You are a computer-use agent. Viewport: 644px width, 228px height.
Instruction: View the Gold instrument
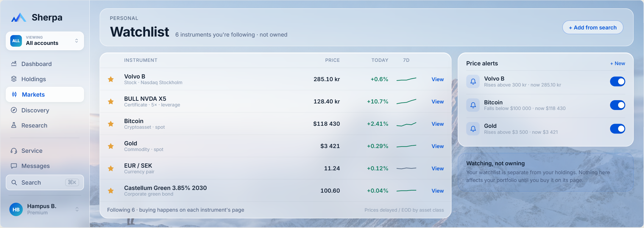pyautogui.click(x=438, y=146)
